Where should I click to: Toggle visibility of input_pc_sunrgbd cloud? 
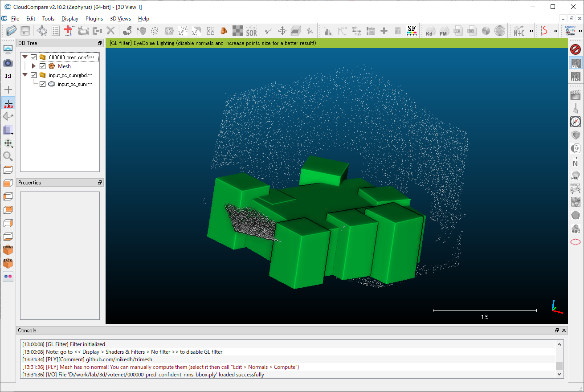coord(42,84)
